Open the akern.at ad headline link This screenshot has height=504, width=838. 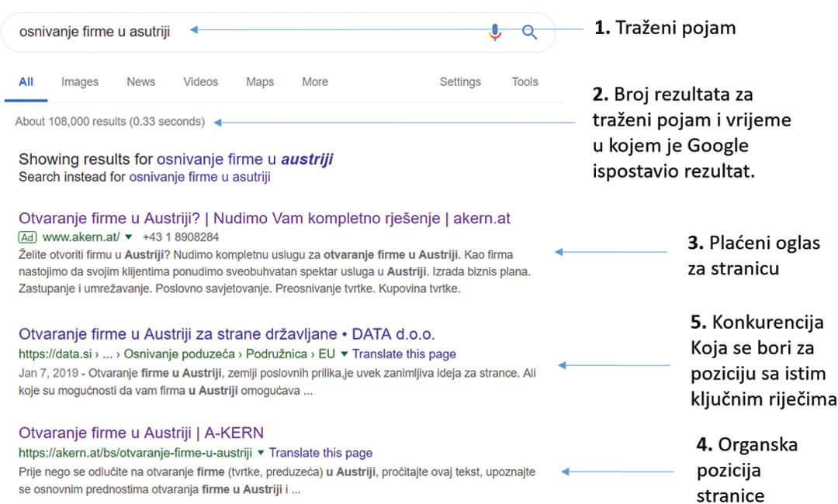(265, 219)
